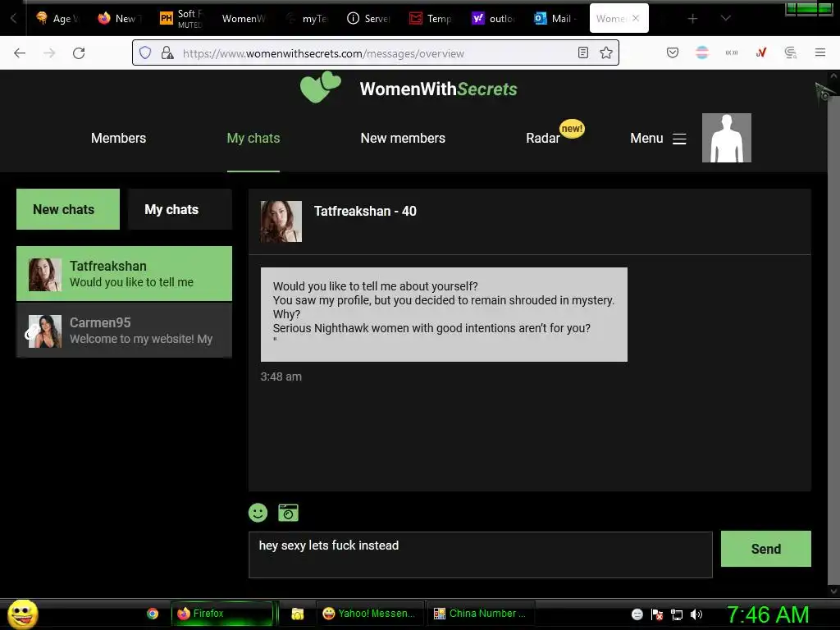Switch to the outlook Yahoo tab
840x630 pixels.
493,19
